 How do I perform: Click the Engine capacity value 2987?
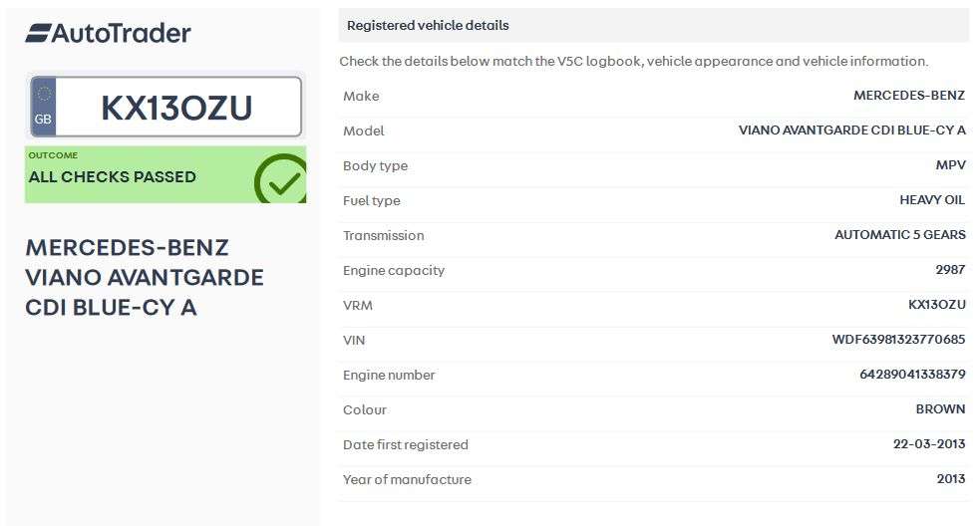click(x=950, y=270)
